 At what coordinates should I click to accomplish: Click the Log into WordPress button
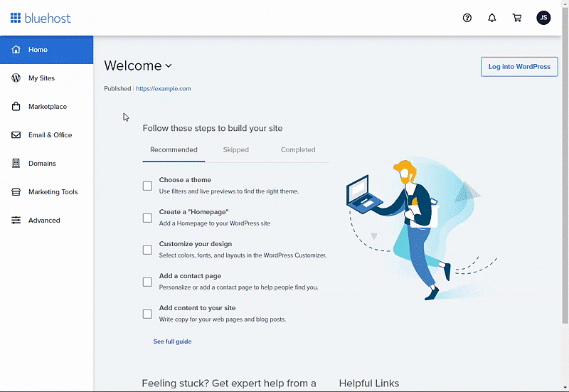pyautogui.click(x=519, y=67)
